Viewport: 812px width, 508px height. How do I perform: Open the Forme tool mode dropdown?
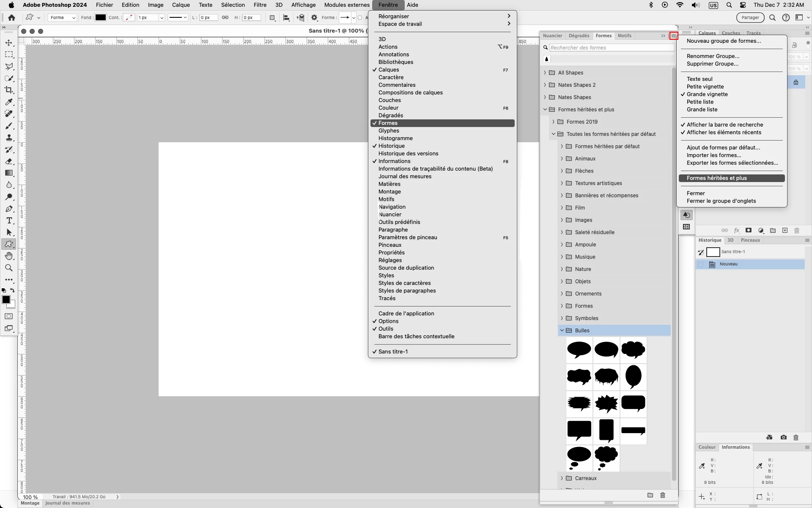(x=62, y=18)
